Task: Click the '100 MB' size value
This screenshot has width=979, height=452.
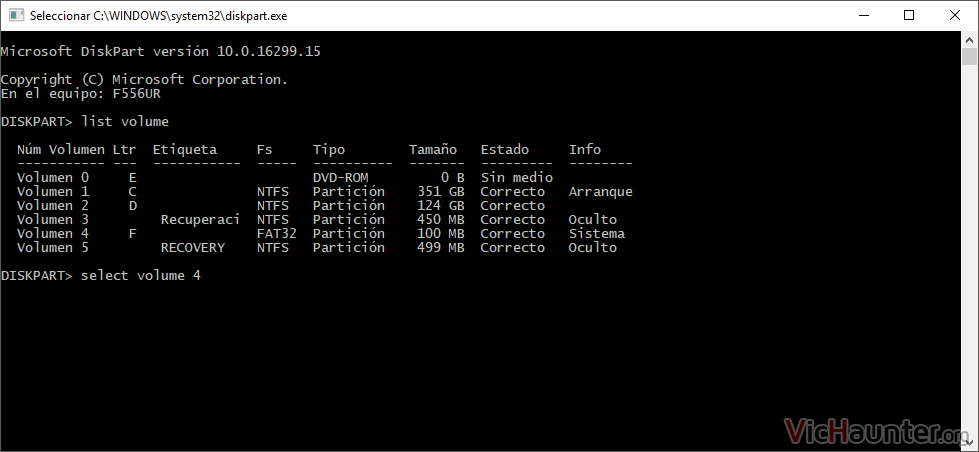Action: 440,233
